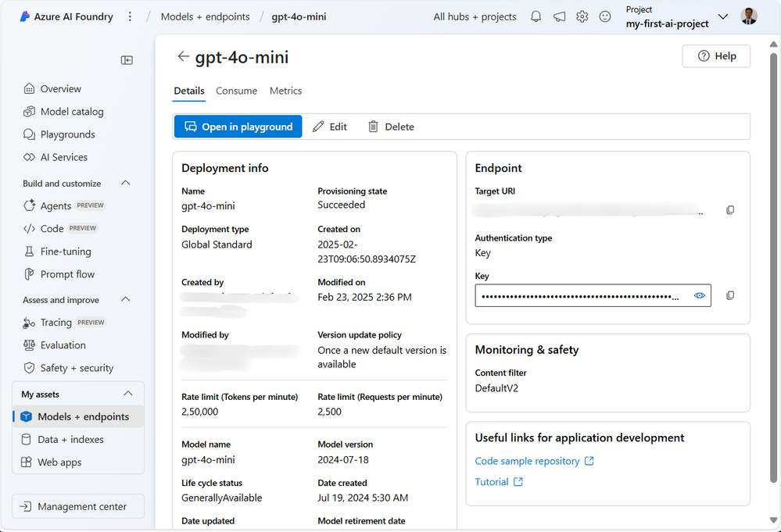Collapse the sidebar navigation panel icon

tap(127, 60)
